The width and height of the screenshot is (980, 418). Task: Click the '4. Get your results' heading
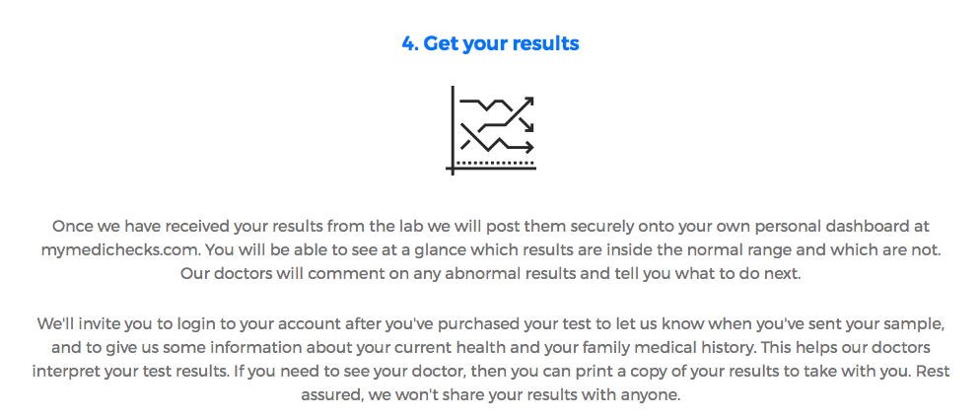point(491,43)
